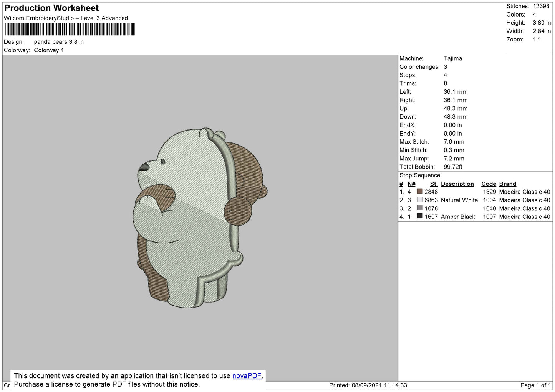Select the zoom value "1:1"
This screenshot has height=392, width=555.
(x=537, y=40)
